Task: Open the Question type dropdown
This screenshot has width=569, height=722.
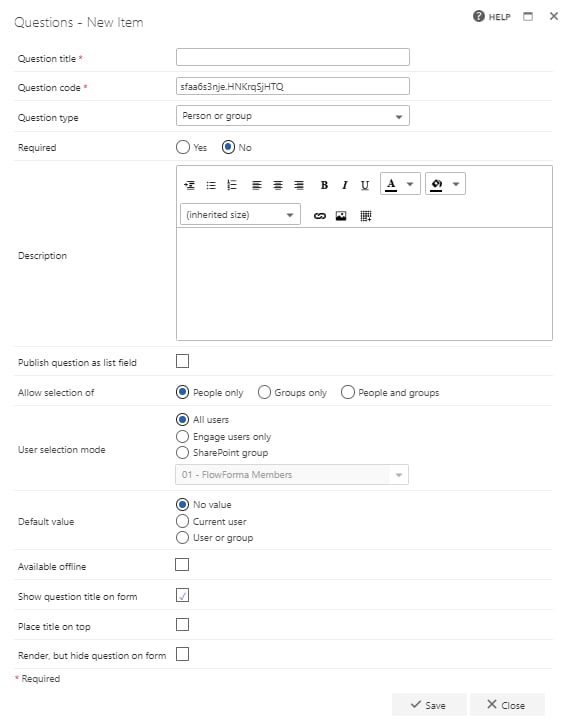Action: tap(293, 116)
